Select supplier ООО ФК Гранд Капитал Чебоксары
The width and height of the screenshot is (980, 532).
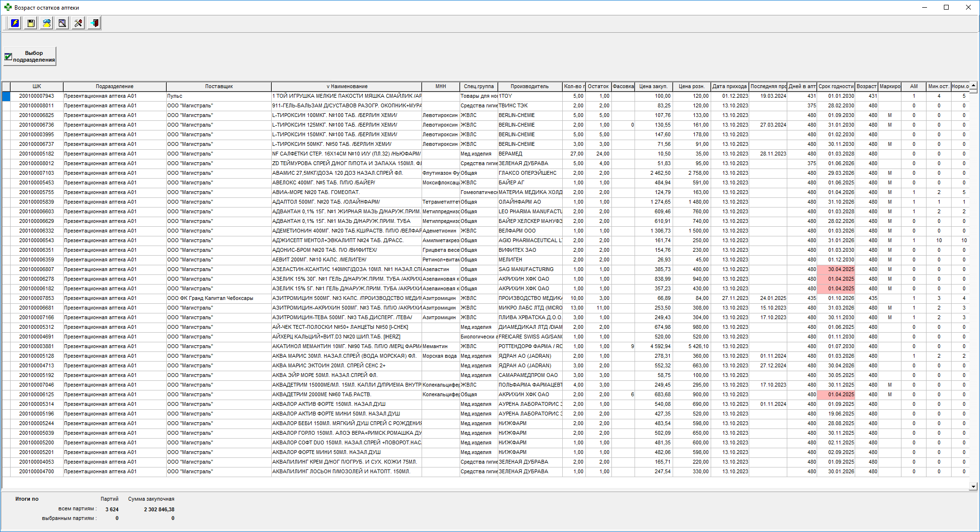coord(219,298)
